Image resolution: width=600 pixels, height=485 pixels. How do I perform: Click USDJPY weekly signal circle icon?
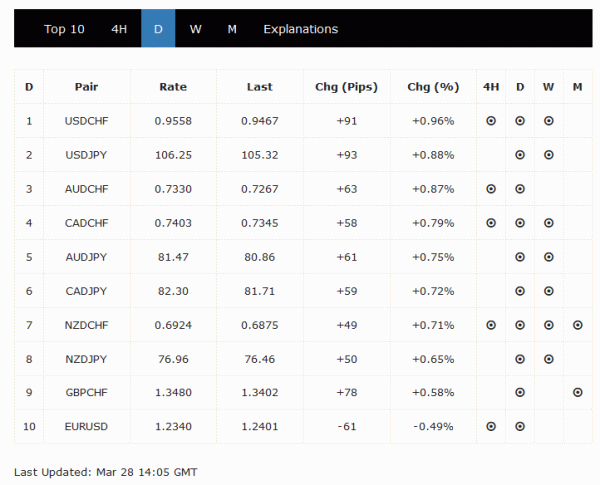[549, 155]
